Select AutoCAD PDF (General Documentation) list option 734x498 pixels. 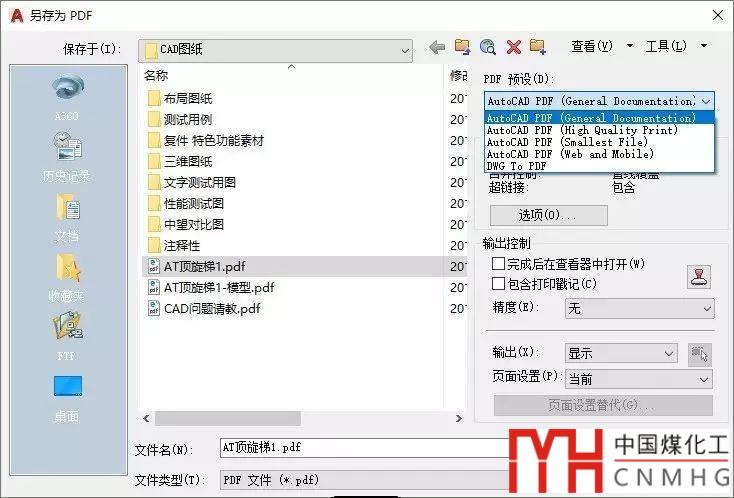click(x=600, y=118)
